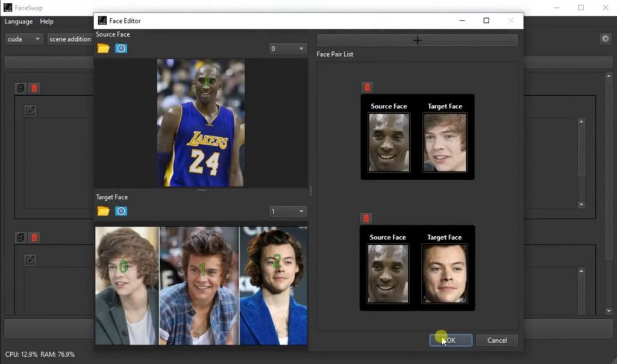Click the settings gear in main window
This screenshot has height=364, width=617.
tap(605, 39)
